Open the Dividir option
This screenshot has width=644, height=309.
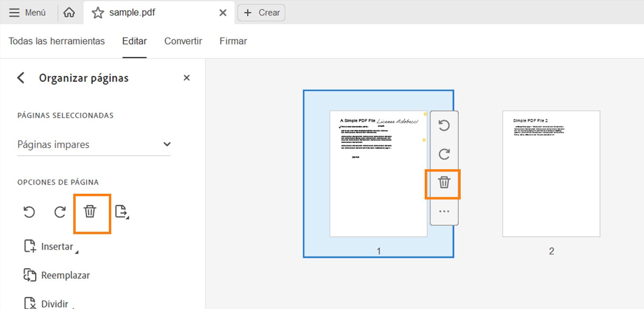pos(48,303)
